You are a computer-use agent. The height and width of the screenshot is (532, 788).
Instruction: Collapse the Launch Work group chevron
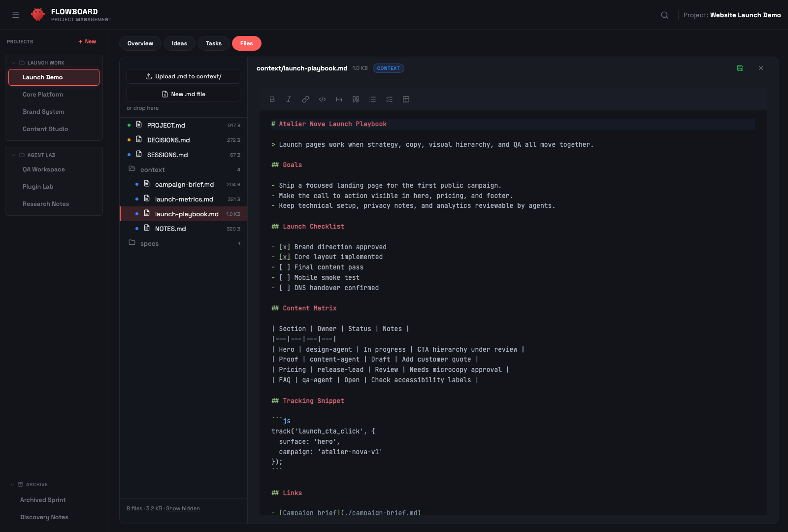(14, 63)
